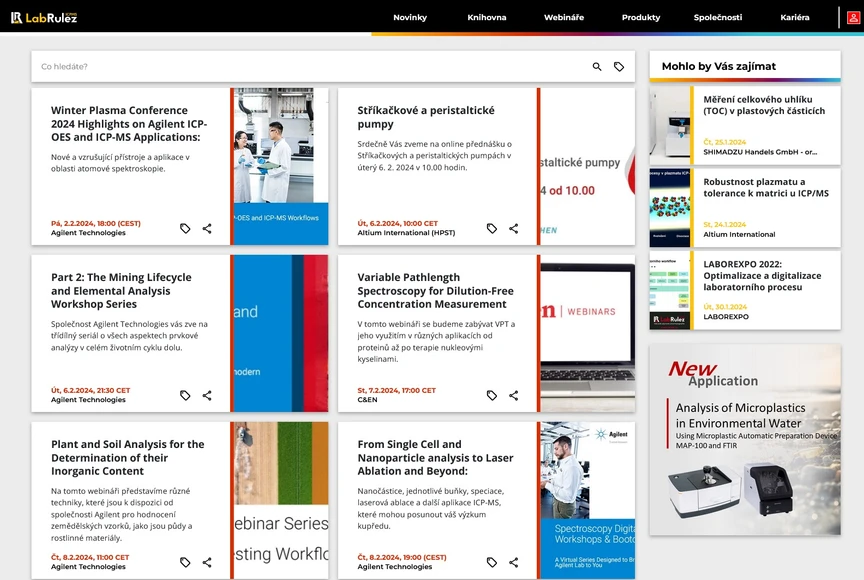Open the Novinky menu
Screen dimensions: 864x580
(x=410, y=18)
